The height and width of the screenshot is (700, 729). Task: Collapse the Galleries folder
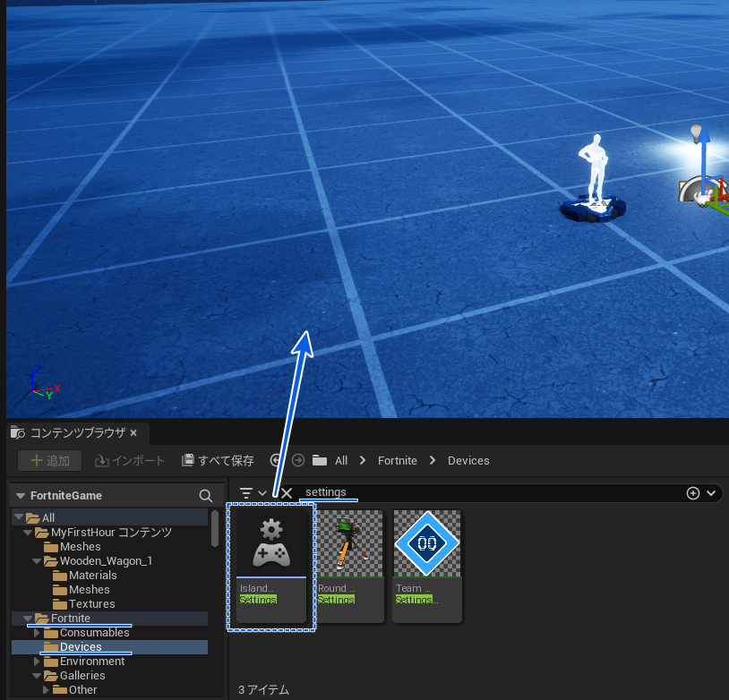point(37,676)
